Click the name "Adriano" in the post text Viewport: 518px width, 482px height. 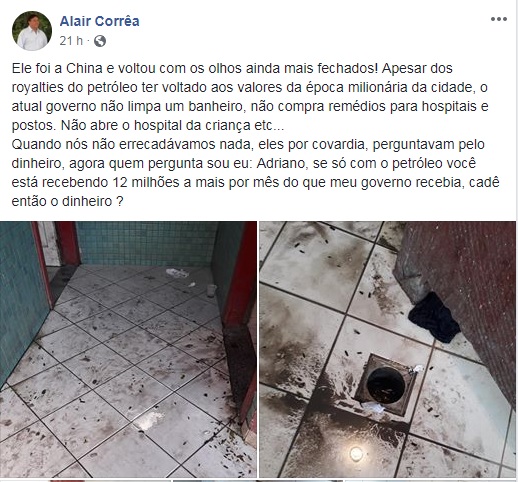coord(282,164)
